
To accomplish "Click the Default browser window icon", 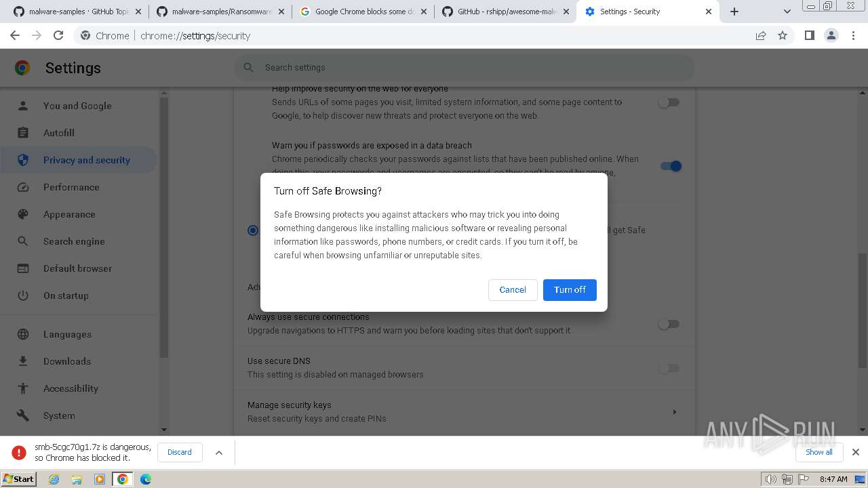I will [x=23, y=268].
